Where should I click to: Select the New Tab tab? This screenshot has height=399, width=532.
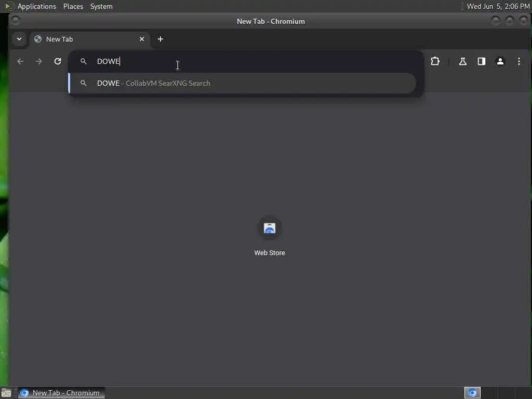[x=90, y=39]
